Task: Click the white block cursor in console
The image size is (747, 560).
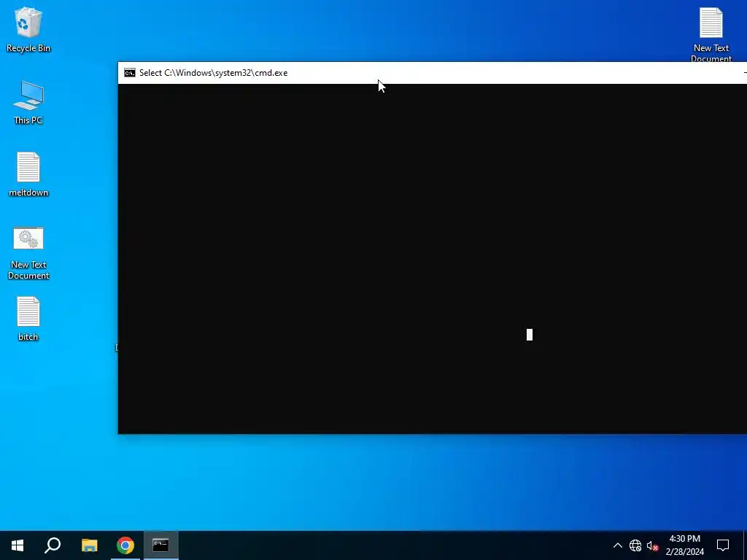Action: pos(530,335)
